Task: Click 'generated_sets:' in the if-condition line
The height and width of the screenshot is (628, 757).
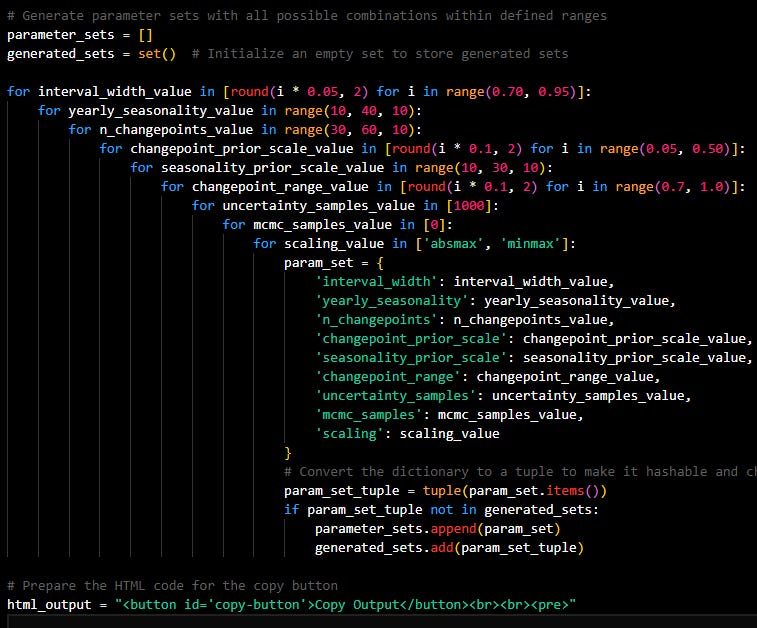Action: pos(541,510)
